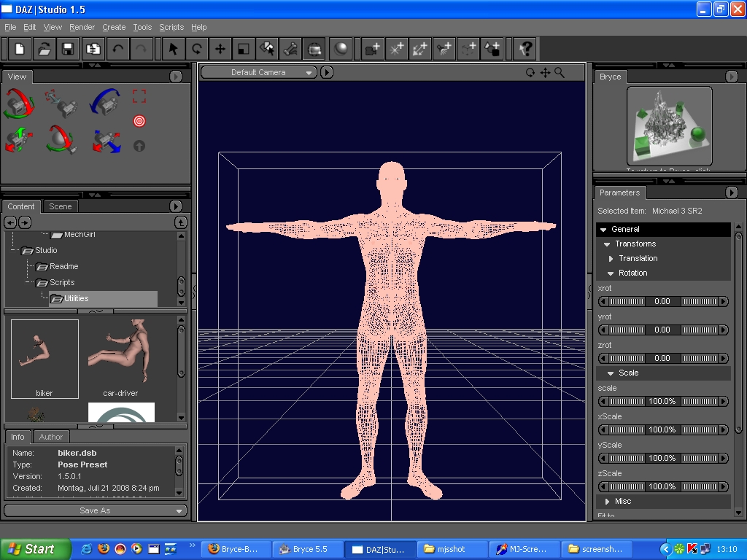Switch to the Scene tab
This screenshot has height=560, width=747.
coord(60,206)
